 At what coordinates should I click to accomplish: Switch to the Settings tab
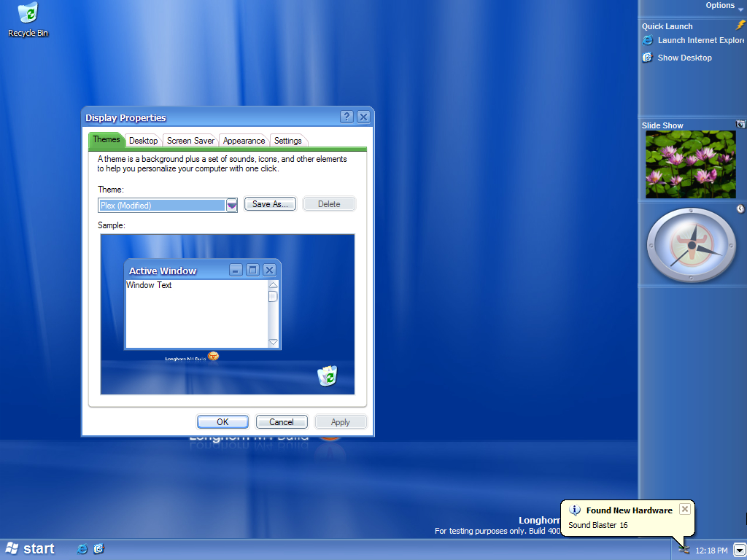[x=287, y=141]
